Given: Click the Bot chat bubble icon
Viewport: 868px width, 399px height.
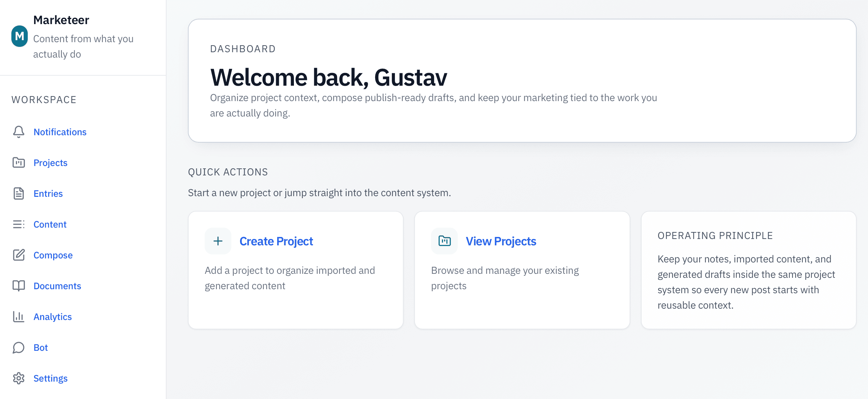Looking at the screenshot, I should tap(18, 347).
